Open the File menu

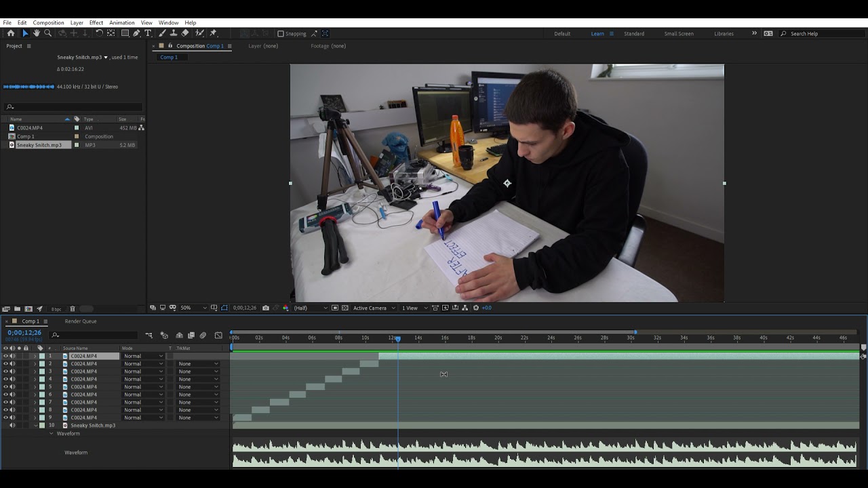tap(7, 22)
